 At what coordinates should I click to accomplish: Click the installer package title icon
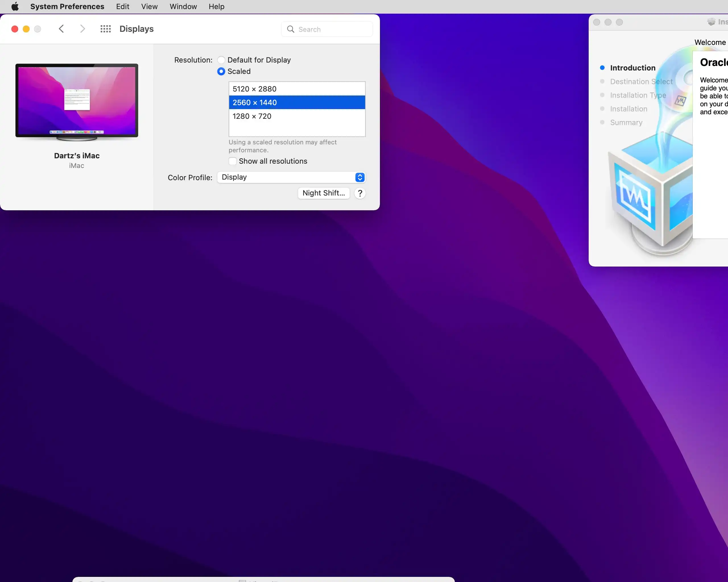pyautogui.click(x=711, y=22)
